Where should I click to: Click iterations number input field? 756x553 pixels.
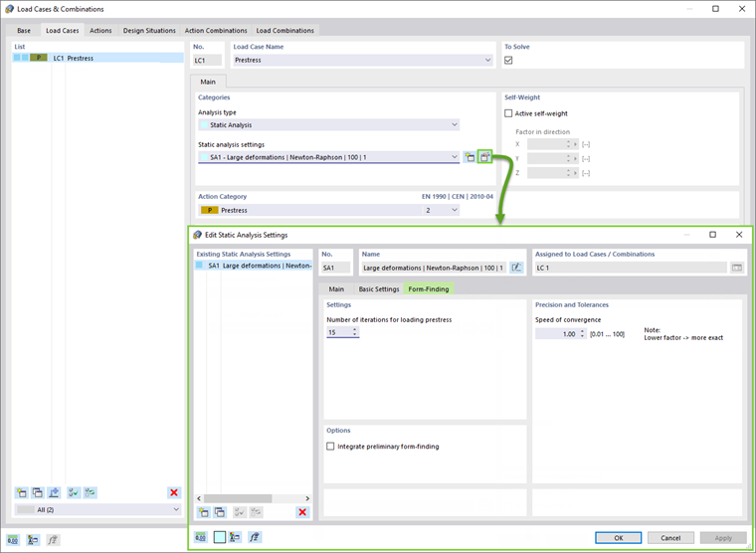point(339,332)
